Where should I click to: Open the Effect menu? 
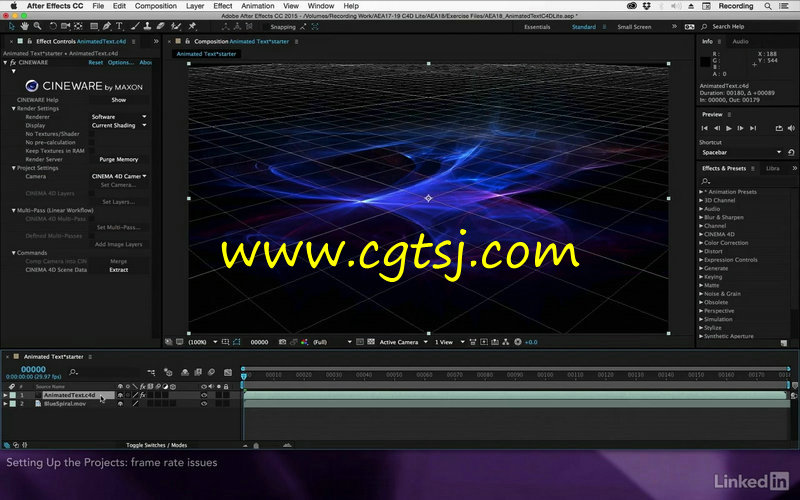222,6
